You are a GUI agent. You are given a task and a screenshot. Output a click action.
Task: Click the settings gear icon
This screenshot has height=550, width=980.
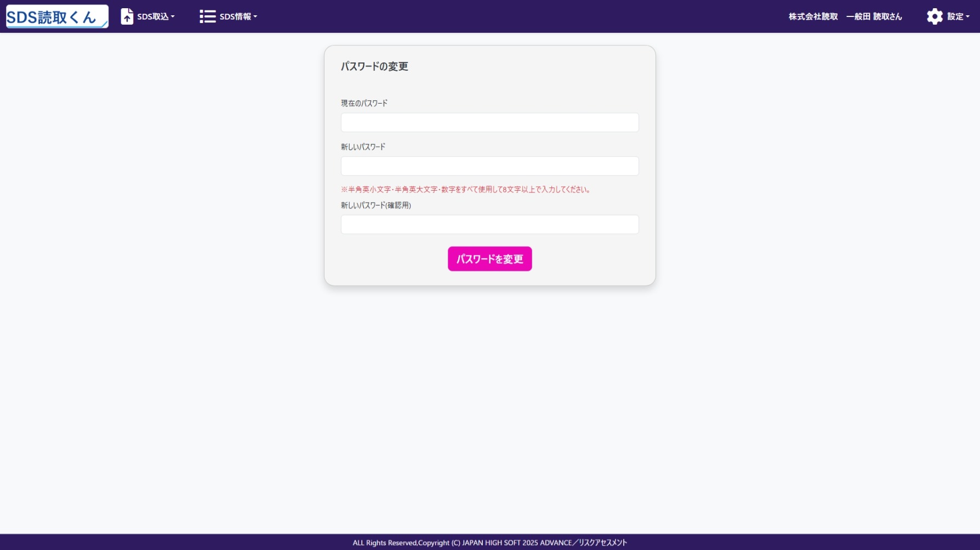click(935, 16)
